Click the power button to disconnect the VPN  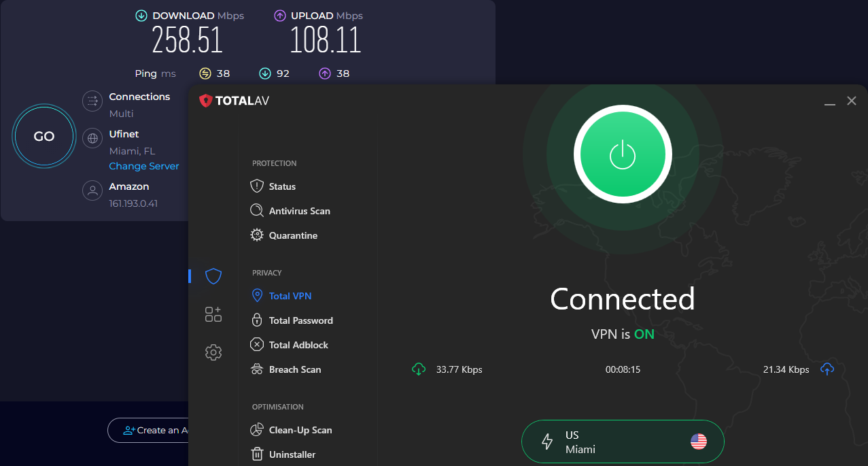(622, 154)
